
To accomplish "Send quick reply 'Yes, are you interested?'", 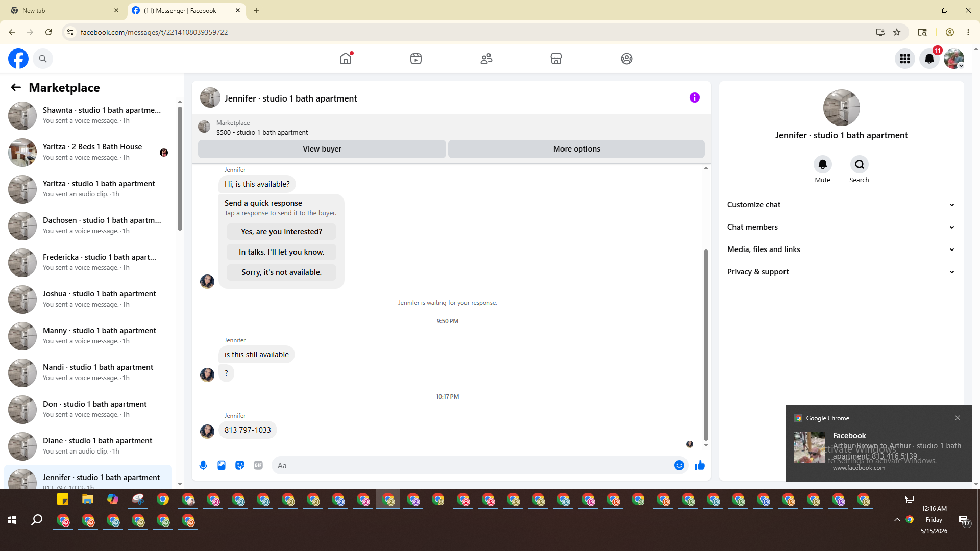I will (x=281, y=232).
